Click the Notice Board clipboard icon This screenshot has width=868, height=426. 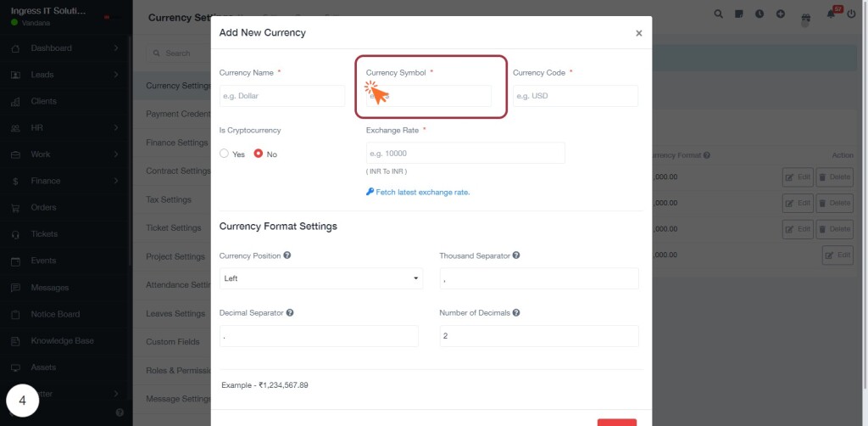pos(15,314)
